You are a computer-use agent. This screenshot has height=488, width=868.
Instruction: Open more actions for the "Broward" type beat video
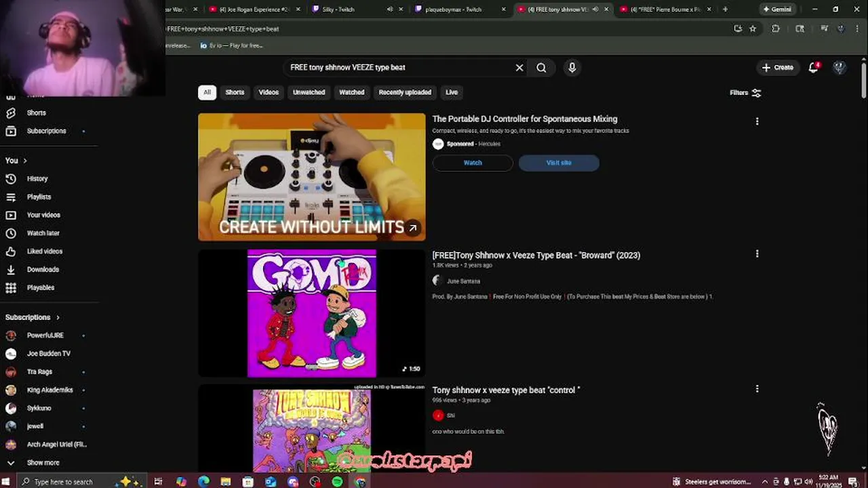point(757,253)
